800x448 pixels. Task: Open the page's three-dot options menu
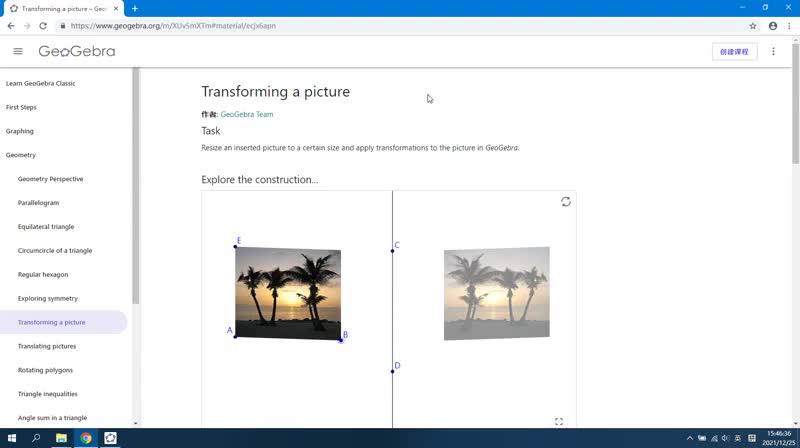click(773, 52)
